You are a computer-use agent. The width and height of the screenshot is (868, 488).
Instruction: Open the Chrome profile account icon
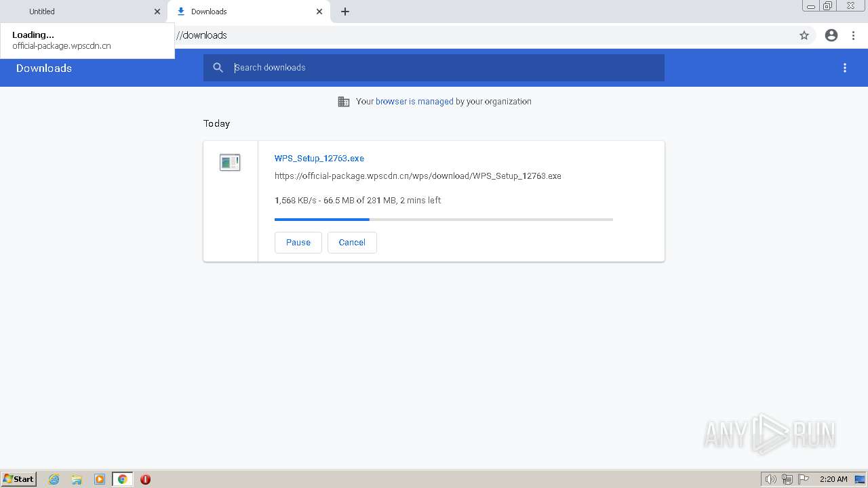click(x=831, y=35)
